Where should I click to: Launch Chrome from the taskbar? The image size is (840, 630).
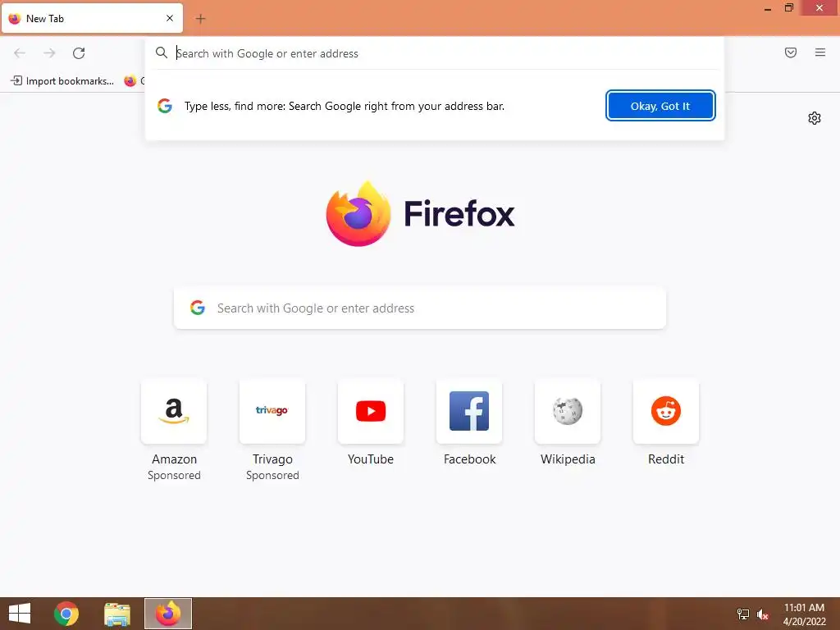pyautogui.click(x=66, y=614)
